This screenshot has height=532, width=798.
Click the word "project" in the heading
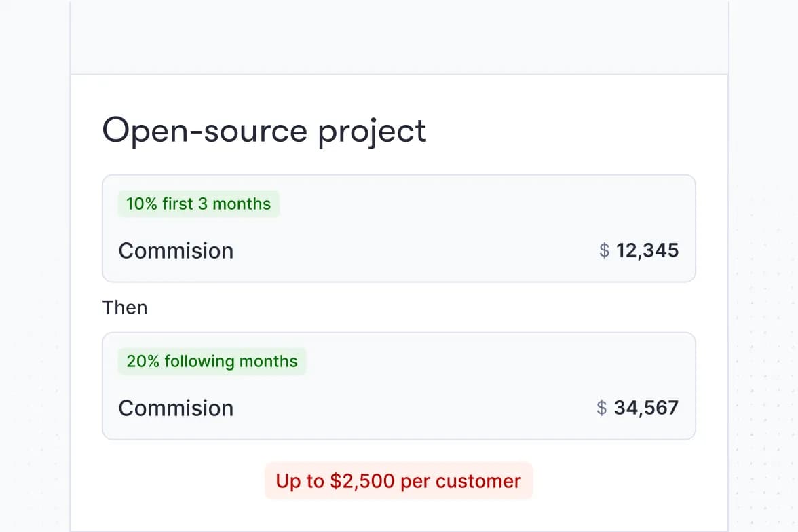tap(373, 132)
